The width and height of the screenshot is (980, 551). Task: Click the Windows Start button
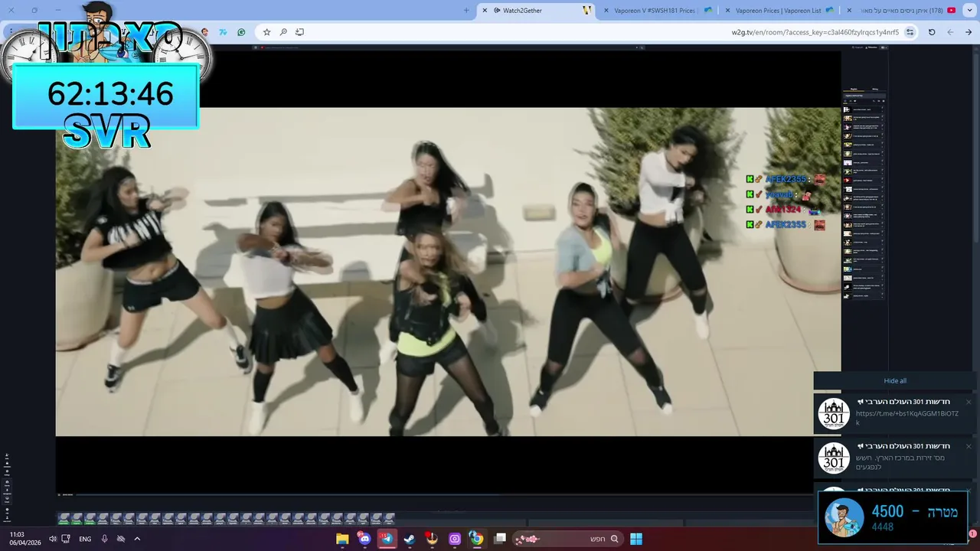[636, 539]
